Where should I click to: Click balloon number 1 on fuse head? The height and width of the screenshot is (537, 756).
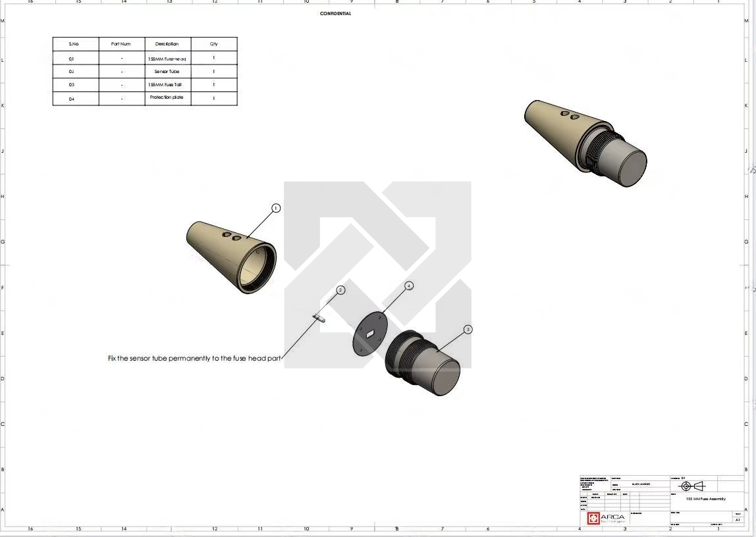point(276,208)
